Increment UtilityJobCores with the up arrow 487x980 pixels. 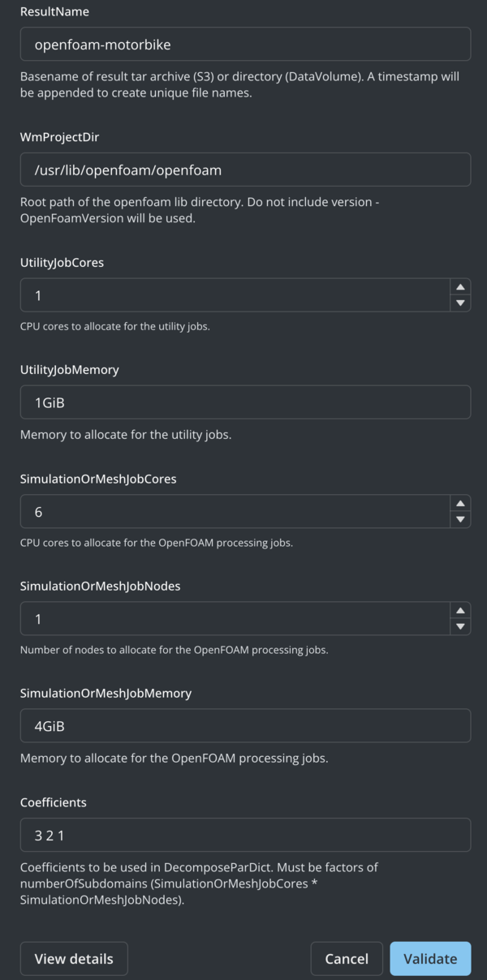click(x=459, y=289)
